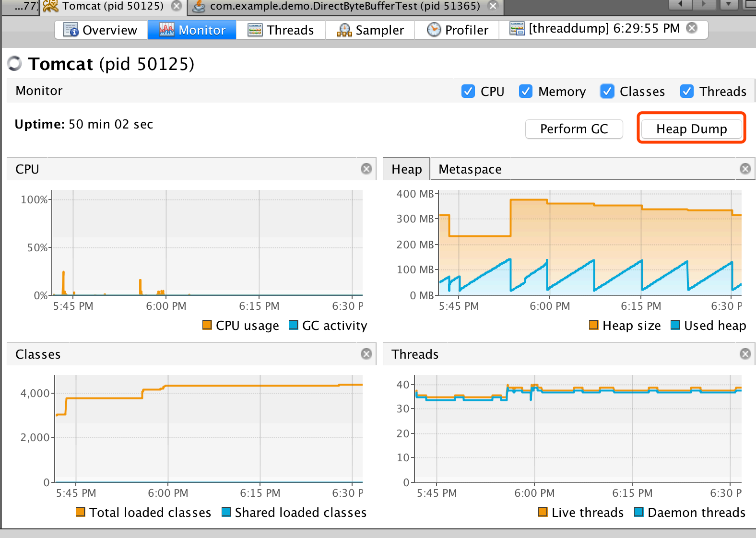The height and width of the screenshot is (538, 756).
Task: Uncheck the CPU checkbox
Action: pos(468,91)
